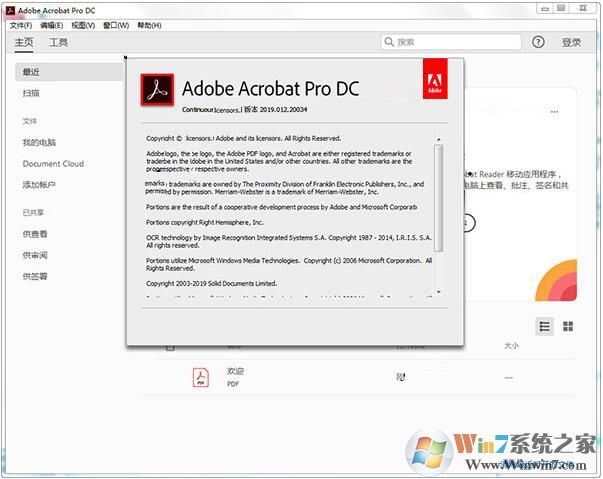Click the 文件 section label in sidebar

click(30, 121)
